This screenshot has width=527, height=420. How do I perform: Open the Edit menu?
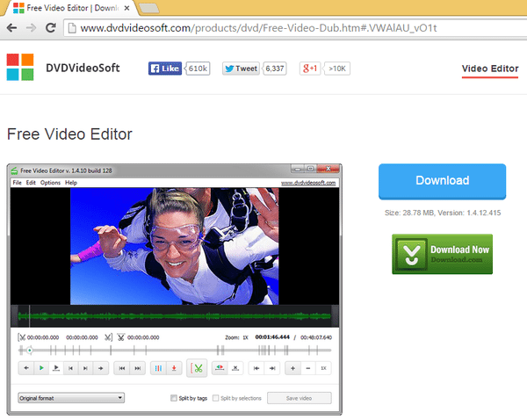tap(31, 183)
